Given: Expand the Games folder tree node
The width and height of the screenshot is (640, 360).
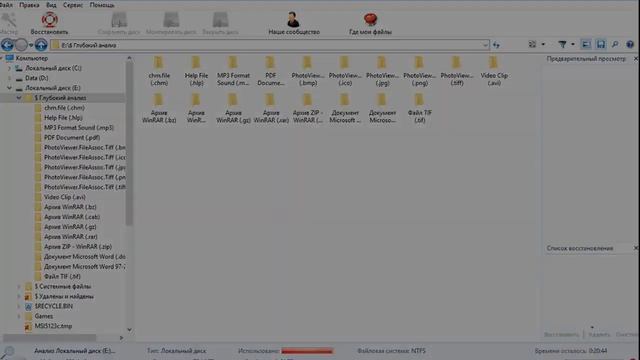Looking at the screenshot, I should click(x=19, y=316).
